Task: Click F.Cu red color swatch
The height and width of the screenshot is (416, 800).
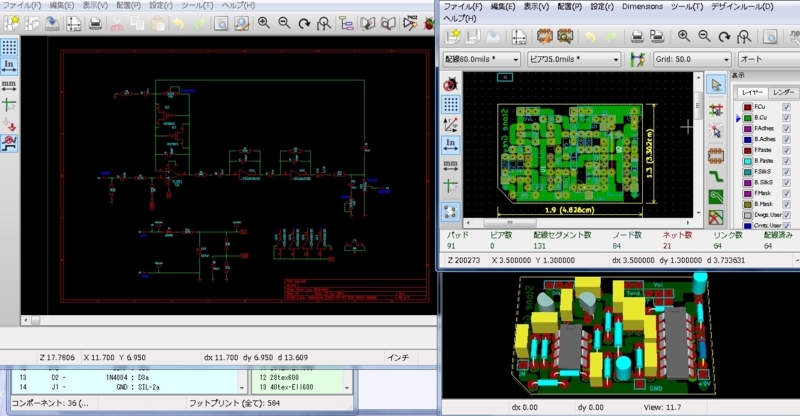Action: click(x=747, y=107)
